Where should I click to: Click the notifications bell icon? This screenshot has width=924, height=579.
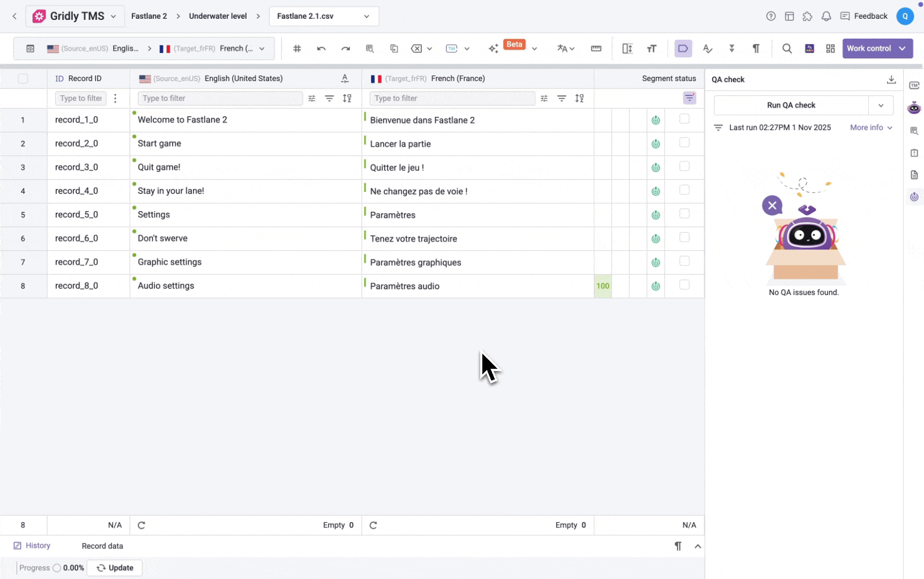coord(826,16)
